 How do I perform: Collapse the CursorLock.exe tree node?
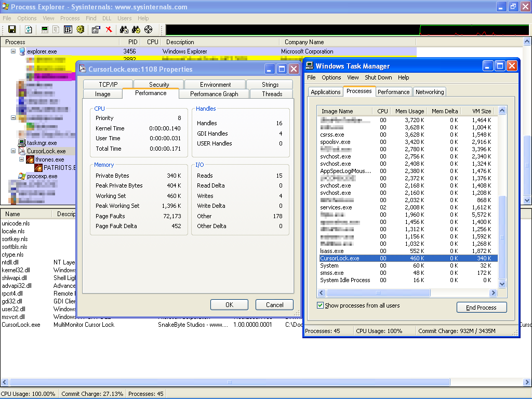[x=14, y=151]
